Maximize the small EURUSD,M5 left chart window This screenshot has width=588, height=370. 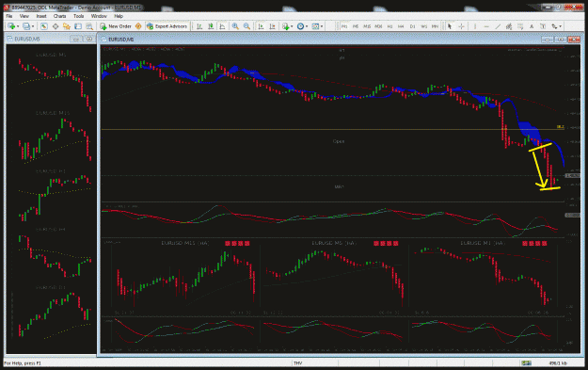(x=88, y=39)
